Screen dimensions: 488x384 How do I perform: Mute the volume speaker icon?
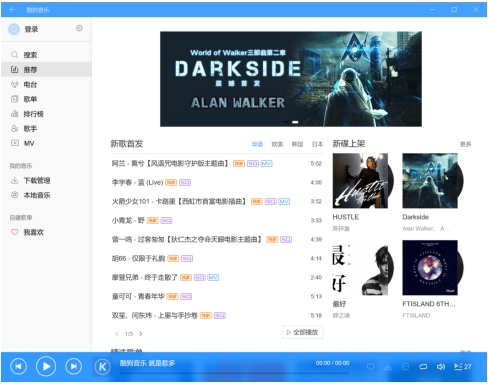pos(441,367)
